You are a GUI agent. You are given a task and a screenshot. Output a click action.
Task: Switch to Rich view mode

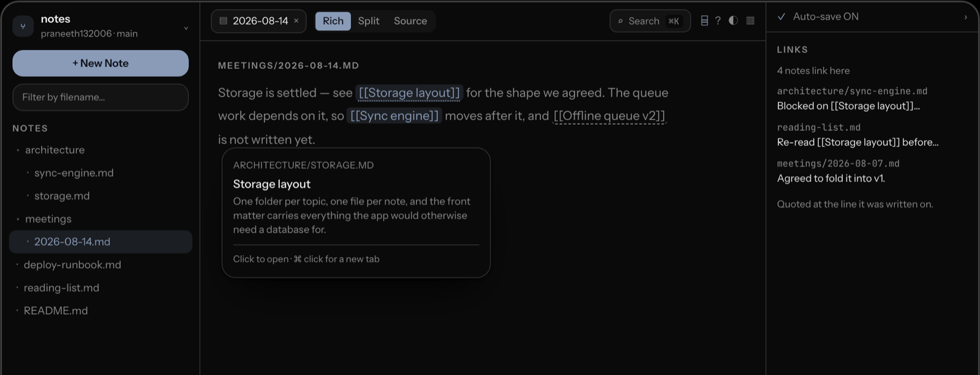(x=333, y=21)
